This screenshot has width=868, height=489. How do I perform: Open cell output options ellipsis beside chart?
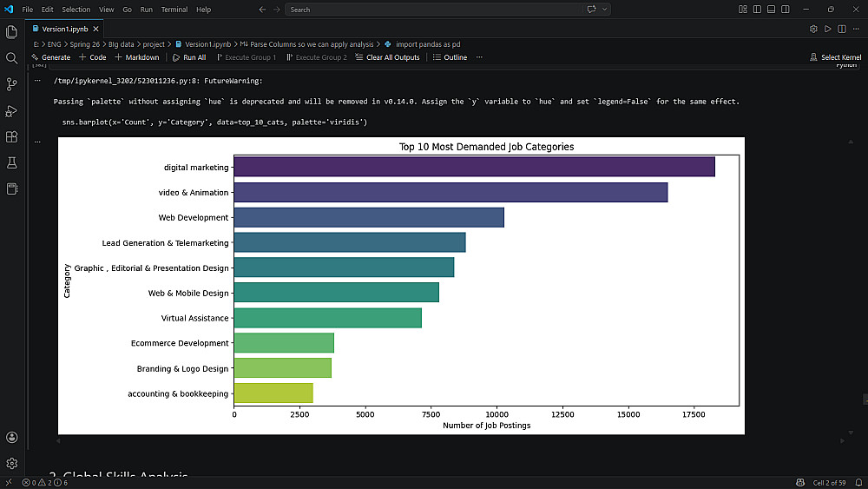pyautogui.click(x=38, y=141)
